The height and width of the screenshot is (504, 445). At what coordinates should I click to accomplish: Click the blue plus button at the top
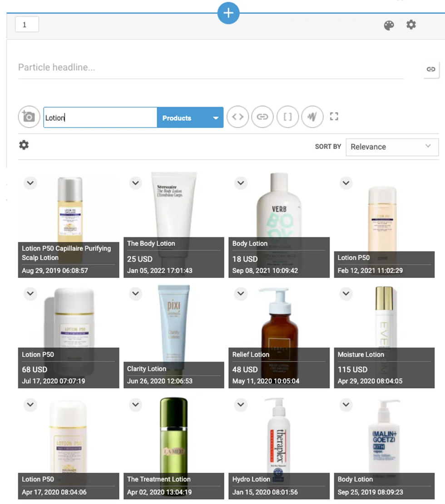point(228,13)
